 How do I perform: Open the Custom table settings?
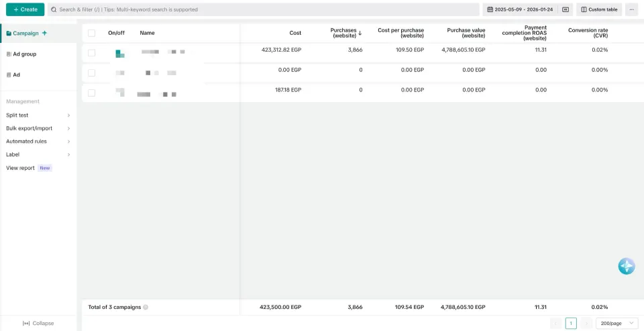pyautogui.click(x=599, y=9)
